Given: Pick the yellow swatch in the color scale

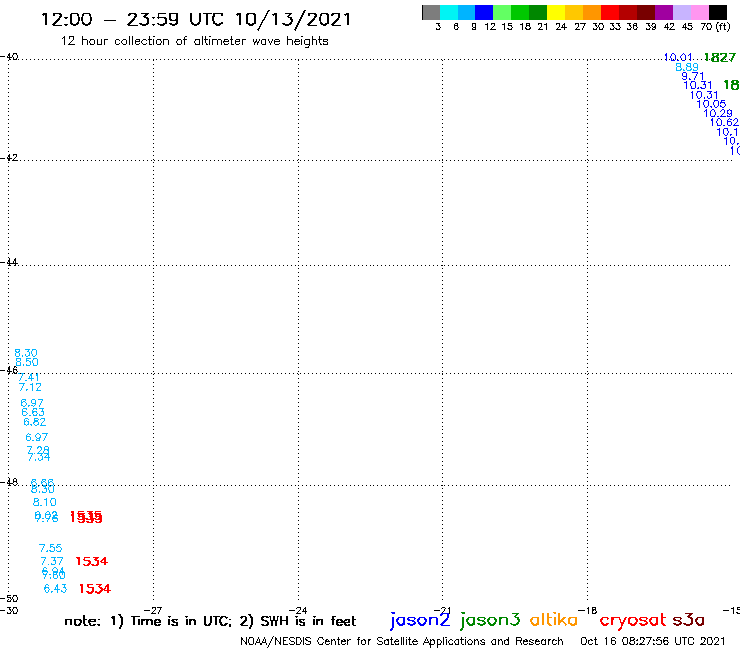Looking at the screenshot, I should [x=556, y=12].
